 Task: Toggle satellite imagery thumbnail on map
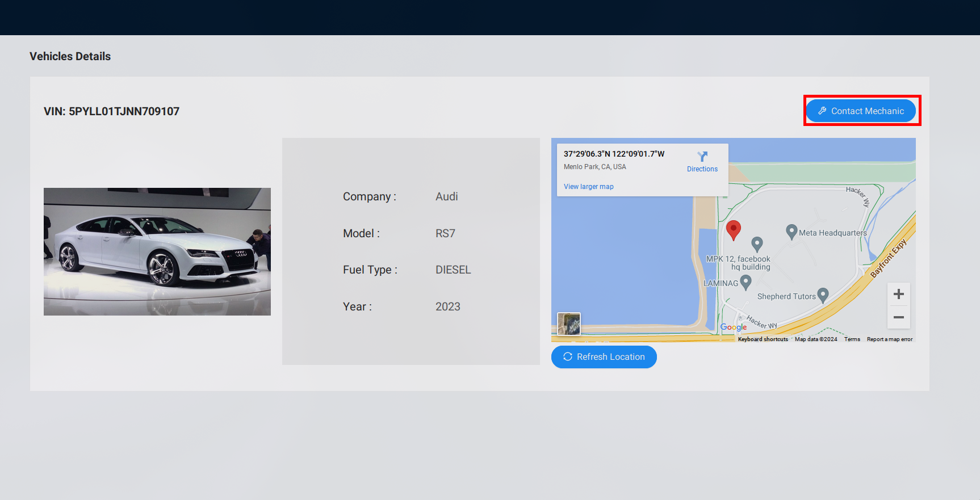pos(569,324)
